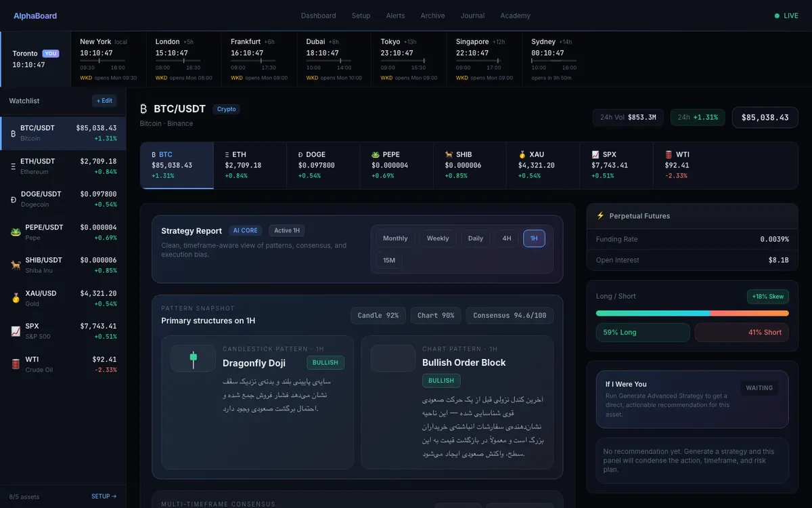
Task: Click the lightning icon beside Perpetual Futures
Action: click(600, 216)
